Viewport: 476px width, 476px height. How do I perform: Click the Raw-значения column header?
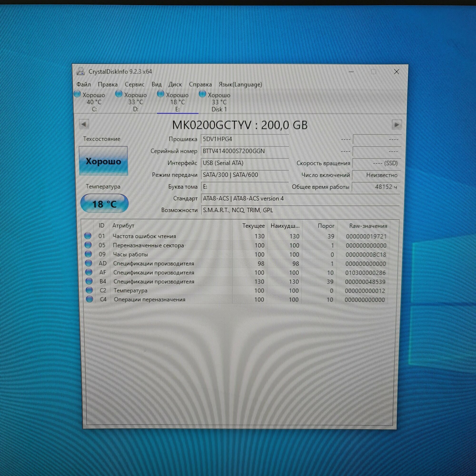tap(368, 226)
